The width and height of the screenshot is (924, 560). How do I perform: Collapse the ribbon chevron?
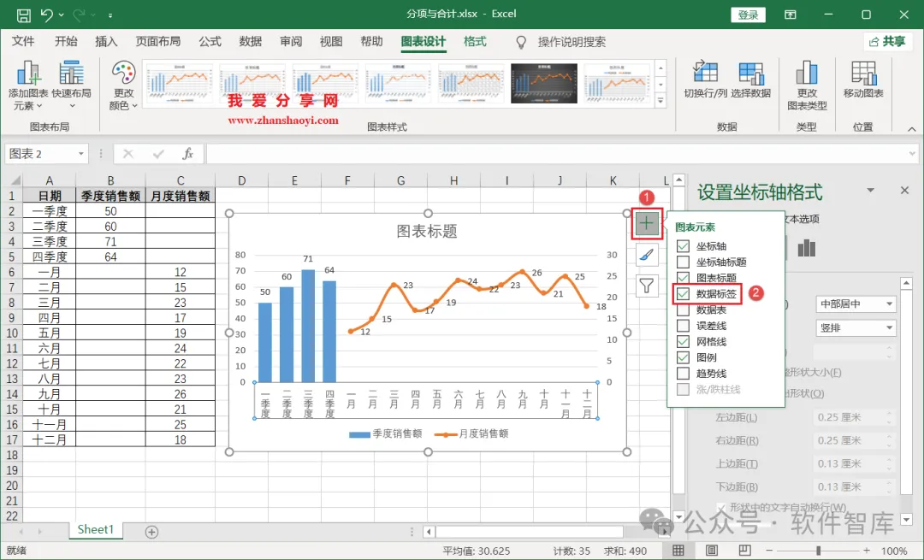[912, 129]
